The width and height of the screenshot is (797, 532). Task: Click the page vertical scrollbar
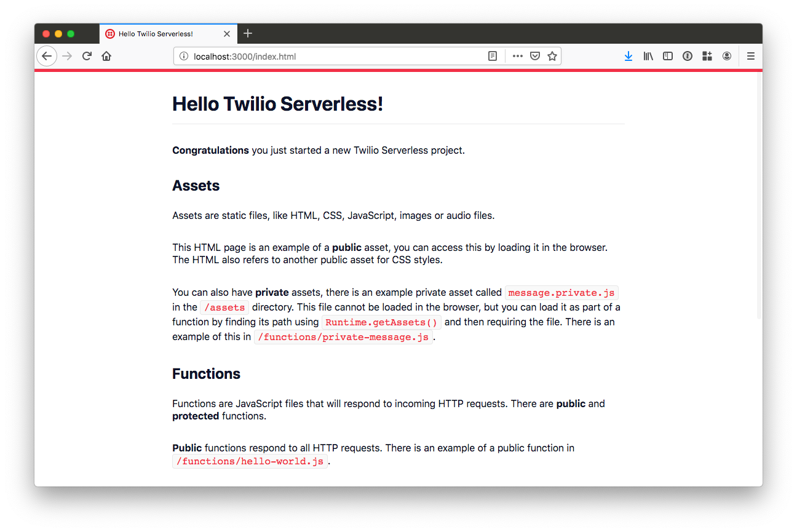coord(759,197)
